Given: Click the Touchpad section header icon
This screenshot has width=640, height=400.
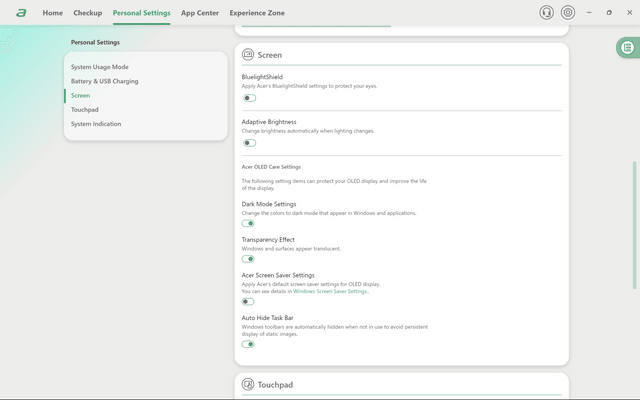Looking at the screenshot, I should (x=248, y=384).
